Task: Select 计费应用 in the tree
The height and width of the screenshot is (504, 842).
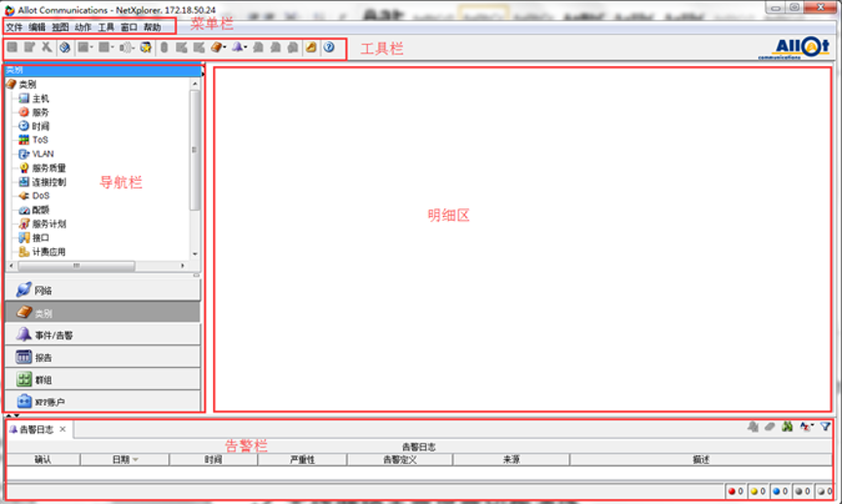Action: (x=49, y=252)
